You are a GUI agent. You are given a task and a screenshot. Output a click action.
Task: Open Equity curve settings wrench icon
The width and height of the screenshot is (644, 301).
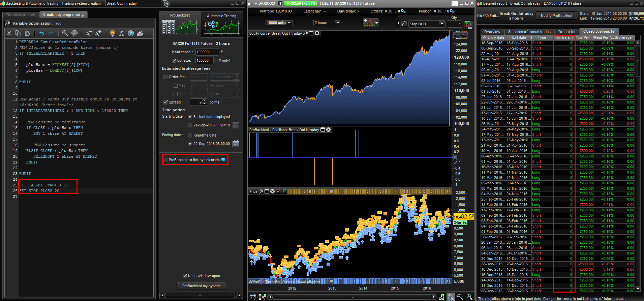coord(306,33)
